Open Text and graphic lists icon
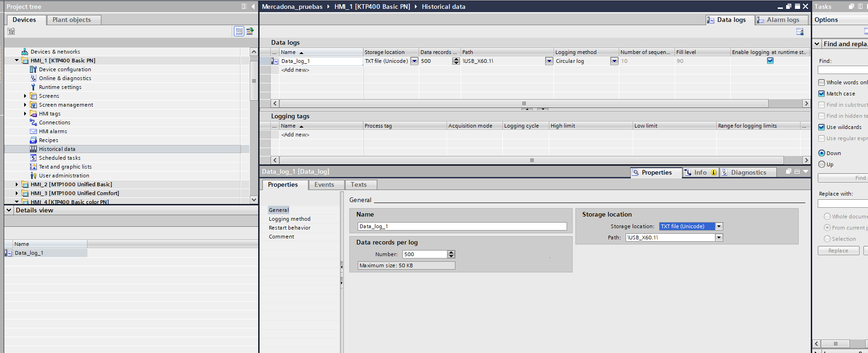The width and height of the screenshot is (868, 353). [x=33, y=167]
